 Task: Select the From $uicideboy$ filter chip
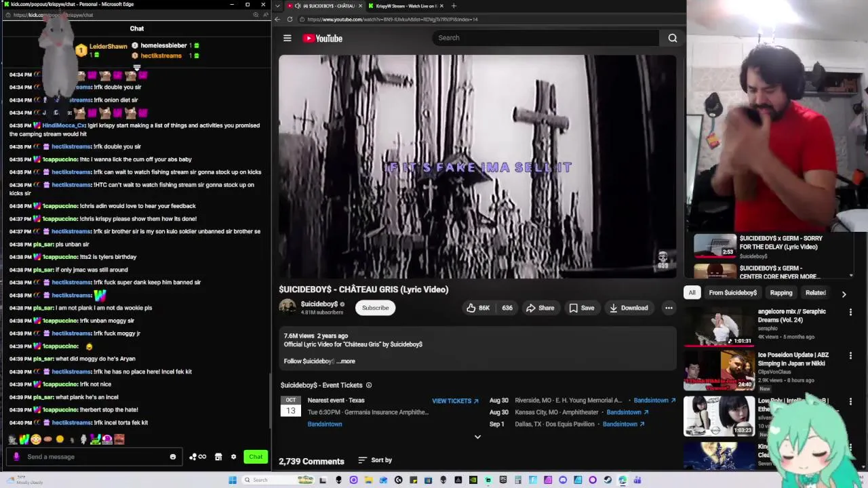point(732,293)
